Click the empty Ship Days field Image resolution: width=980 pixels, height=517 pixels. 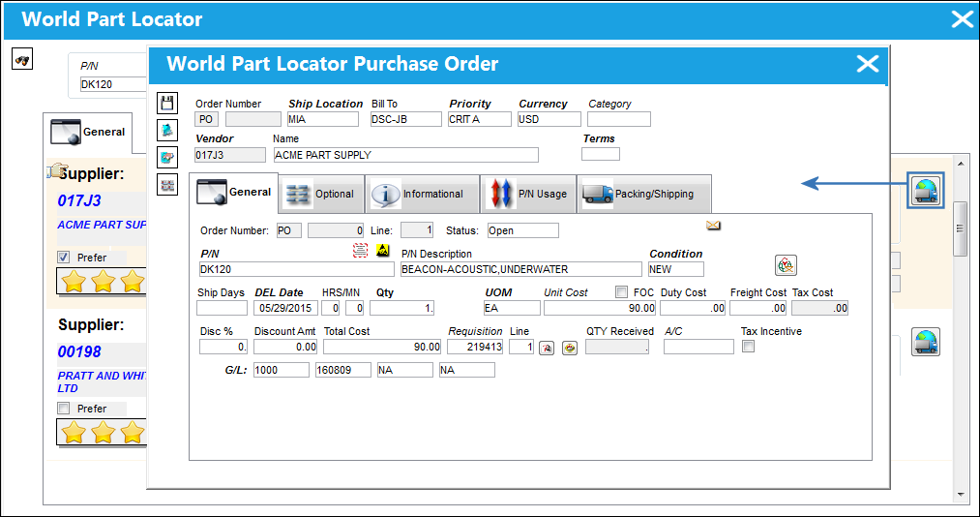(222, 308)
